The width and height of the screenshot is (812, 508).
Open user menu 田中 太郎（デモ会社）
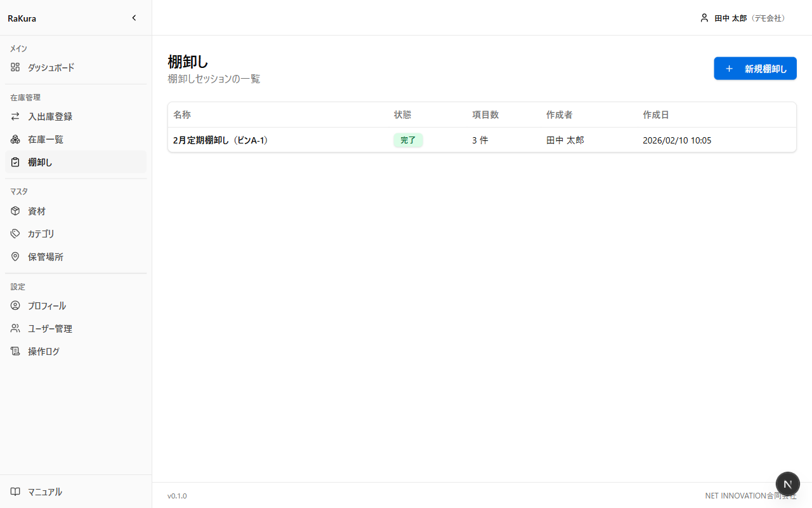click(743, 18)
